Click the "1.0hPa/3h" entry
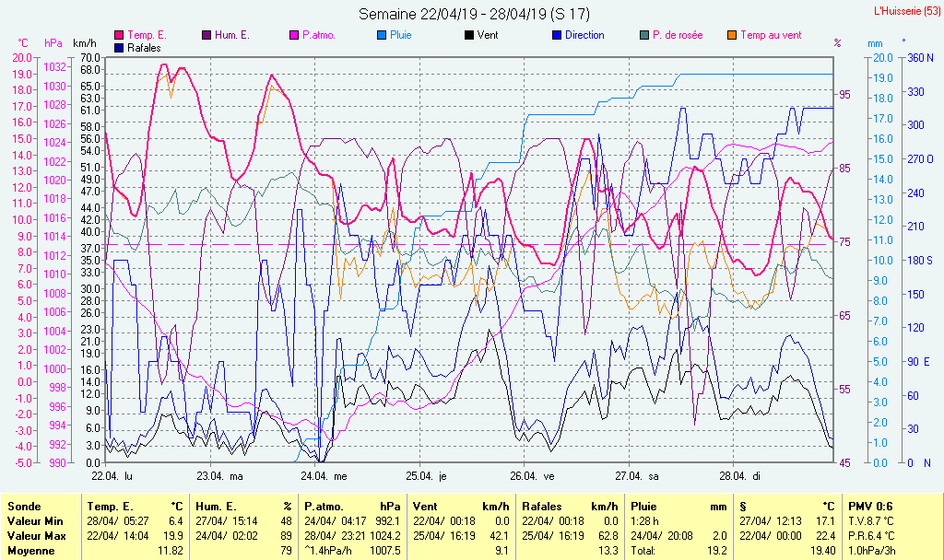Image resolution: width=944 pixels, height=560 pixels. click(x=872, y=551)
